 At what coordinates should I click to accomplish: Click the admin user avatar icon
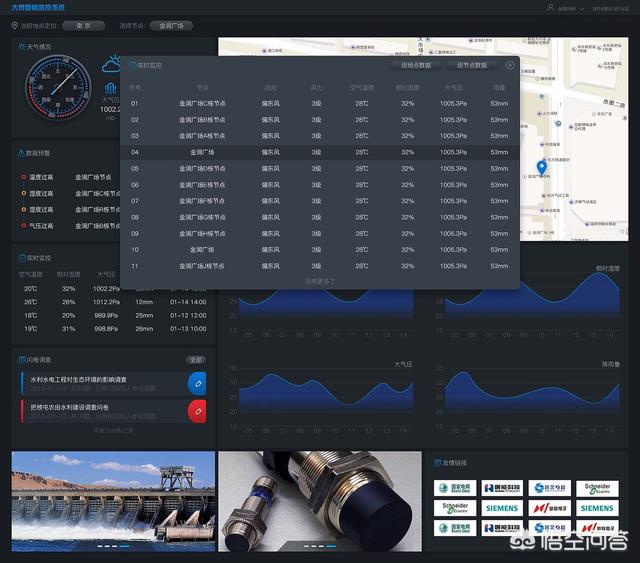tap(550, 8)
